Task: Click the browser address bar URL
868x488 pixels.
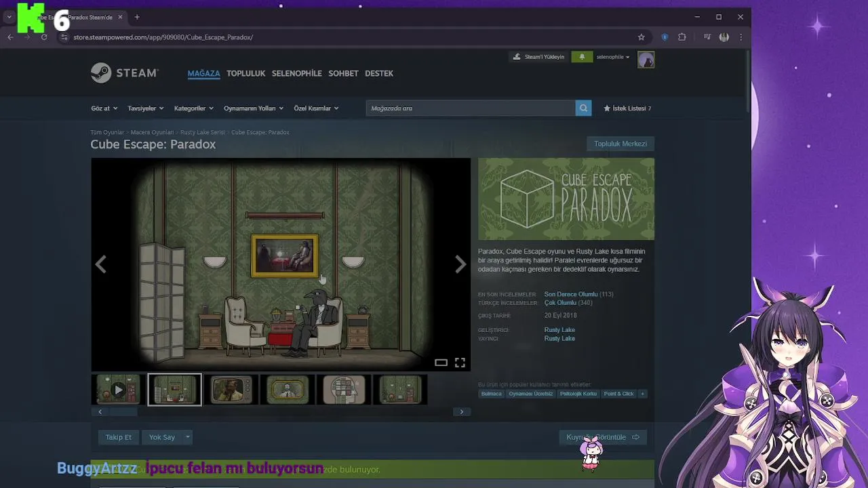Action: [x=163, y=37]
